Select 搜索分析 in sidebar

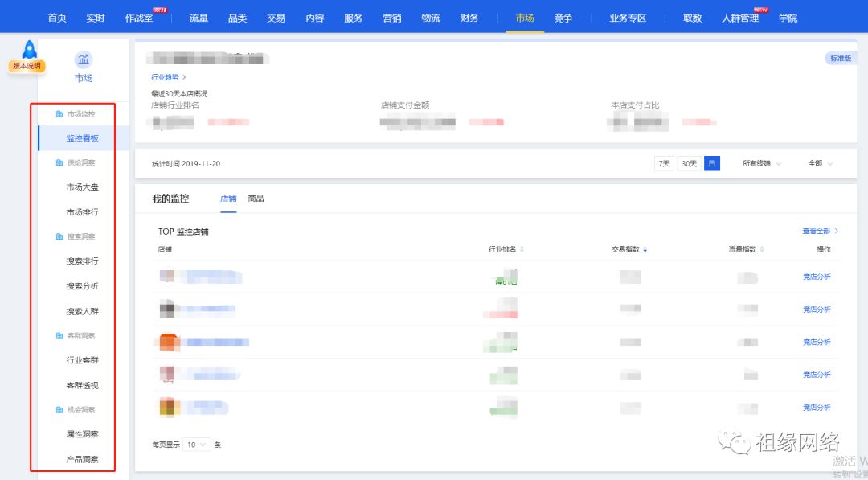[x=83, y=286]
